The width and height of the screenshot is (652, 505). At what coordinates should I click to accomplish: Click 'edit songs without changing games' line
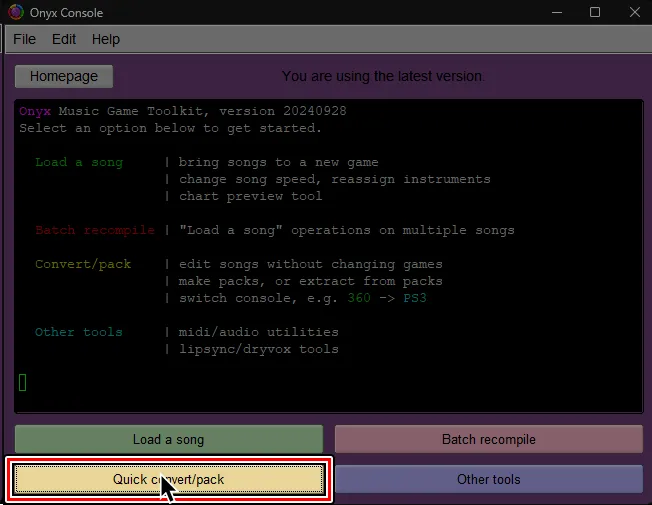[x=311, y=264]
